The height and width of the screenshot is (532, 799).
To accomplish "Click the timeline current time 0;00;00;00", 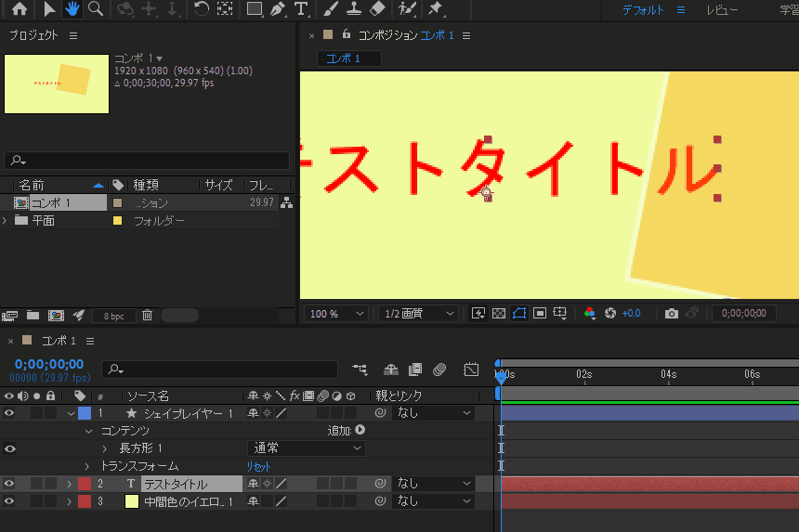I will [x=49, y=364].
